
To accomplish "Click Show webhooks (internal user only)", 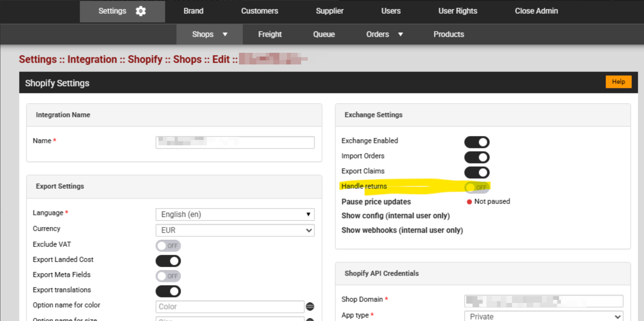I will [402, 230].
